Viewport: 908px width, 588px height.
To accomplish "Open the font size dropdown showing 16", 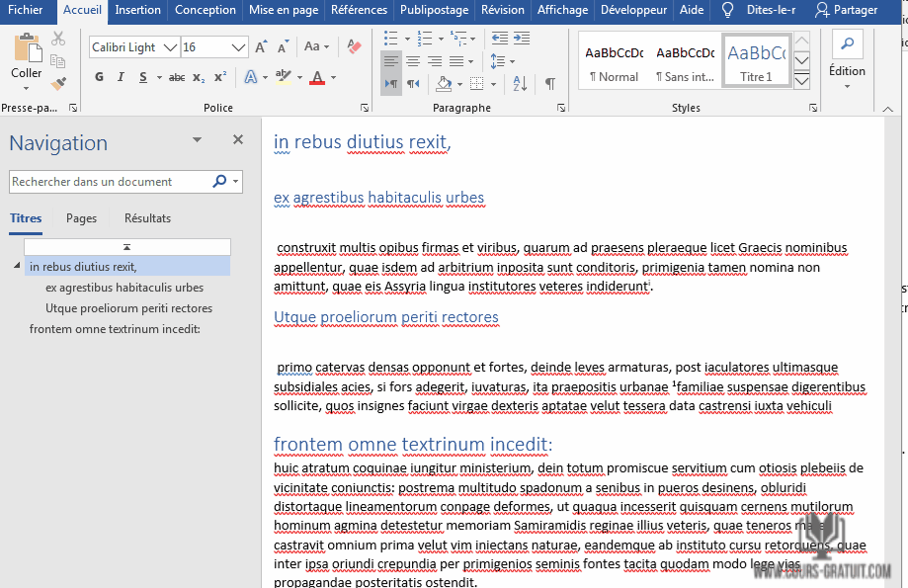I will click(x=239, y=47).
